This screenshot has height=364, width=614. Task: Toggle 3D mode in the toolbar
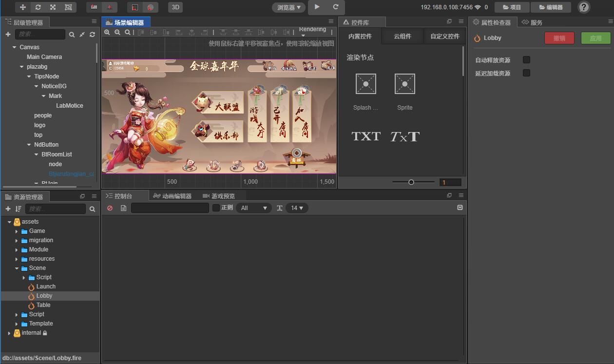point(175,7)
